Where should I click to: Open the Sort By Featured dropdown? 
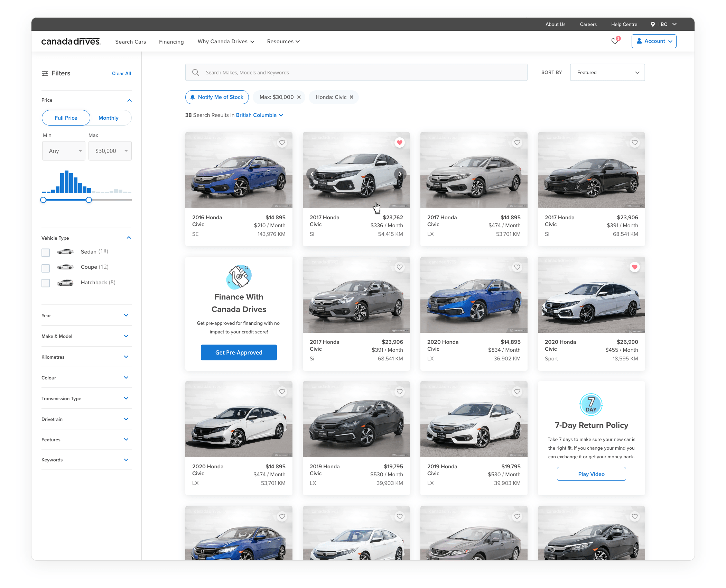[607, 72]
